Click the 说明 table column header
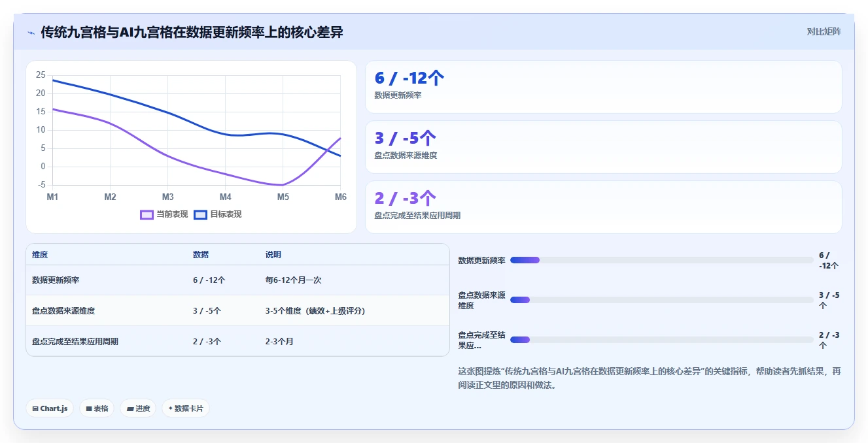Image resolution: width=868 pixels, height=443 pixels. pos(273,254)
